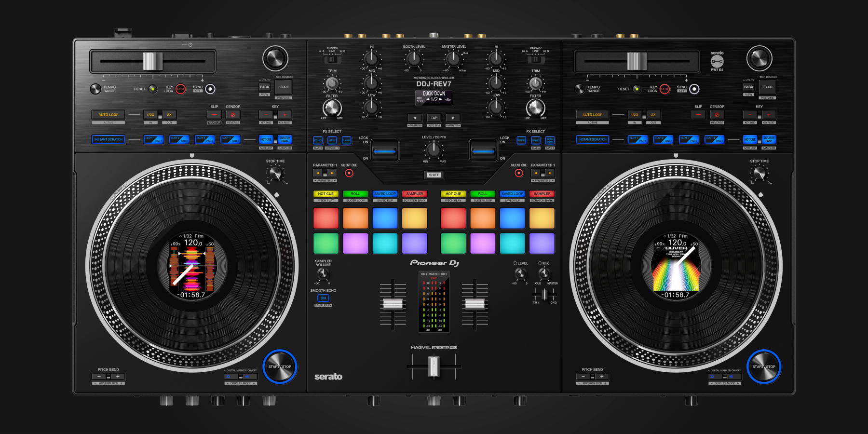Click the right deck PARAMETER 1 forward arrow
The image size is (868, 434).
click(550, 173)
